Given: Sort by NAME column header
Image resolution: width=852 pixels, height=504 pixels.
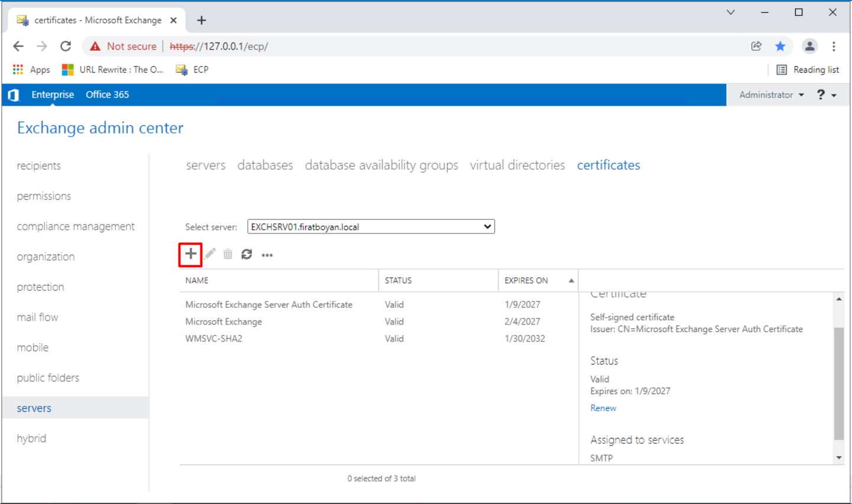Looking at the screenshot, I should click(x=279, y=281).
